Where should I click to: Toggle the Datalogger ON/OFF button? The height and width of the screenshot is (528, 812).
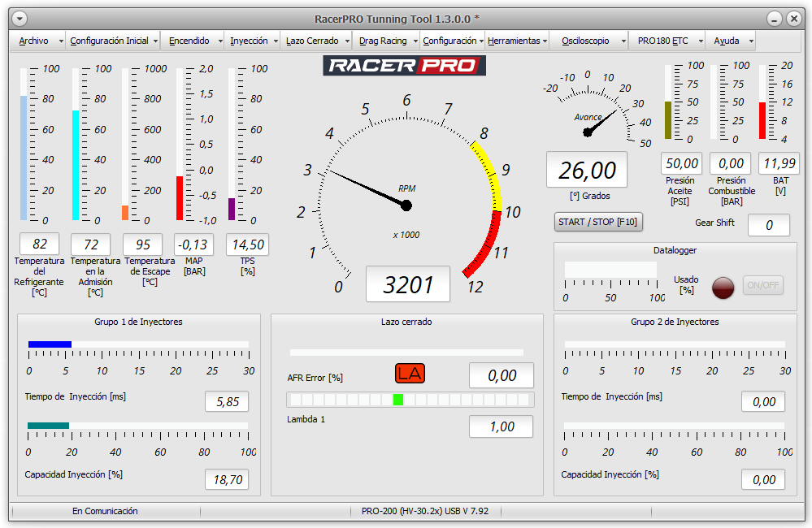(762, 285)
